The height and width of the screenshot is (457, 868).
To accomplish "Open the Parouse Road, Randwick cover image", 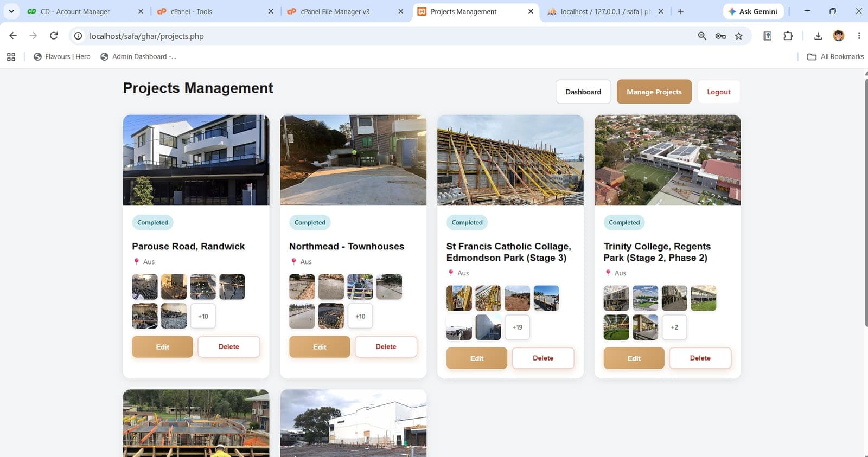I will [x=196, y=160].
